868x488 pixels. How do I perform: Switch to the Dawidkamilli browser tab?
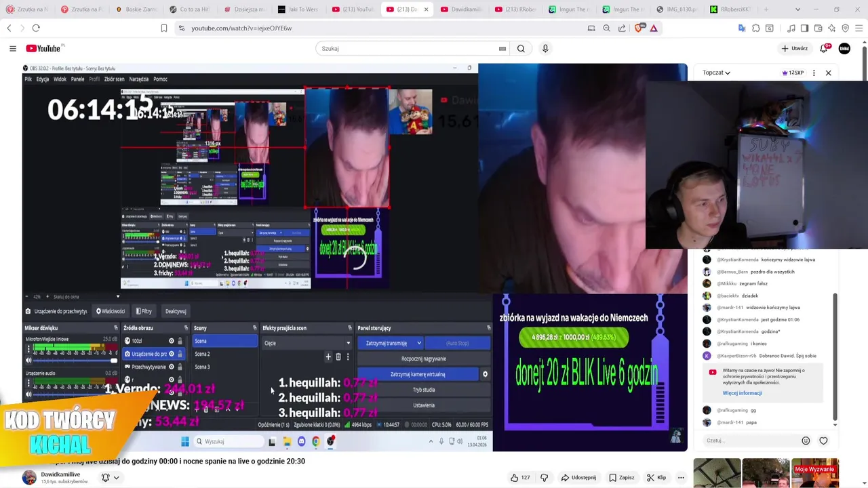tap(460, 9)
